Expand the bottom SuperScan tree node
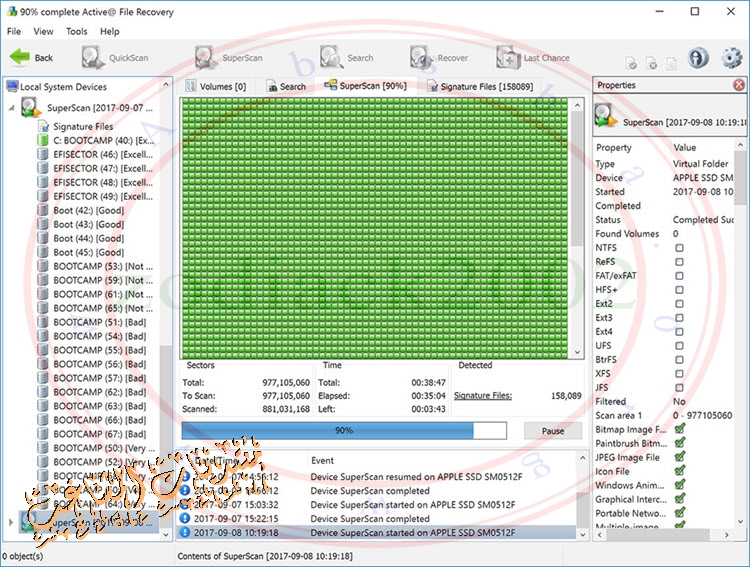The height and width of the screenshot is (567, 750). point(11,522)
